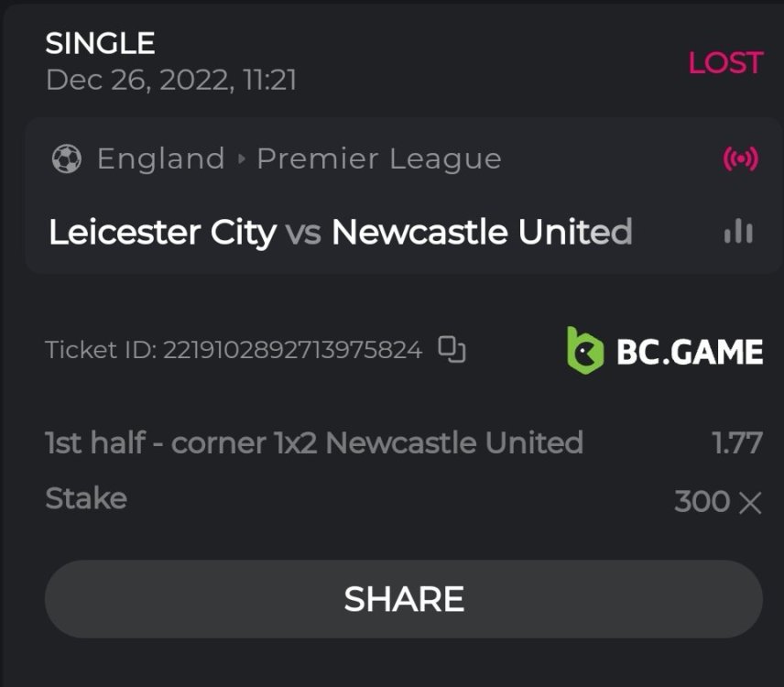Screen dimensions: 784x687
Task: Click the soccer ball sport icon
Action: coord(67,159)
